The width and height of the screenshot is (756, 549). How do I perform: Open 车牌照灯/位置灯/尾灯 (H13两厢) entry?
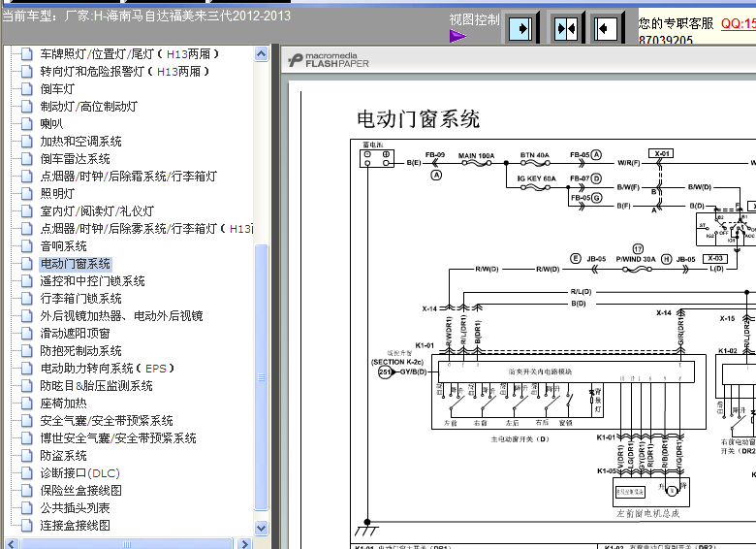tap(129, 54)
